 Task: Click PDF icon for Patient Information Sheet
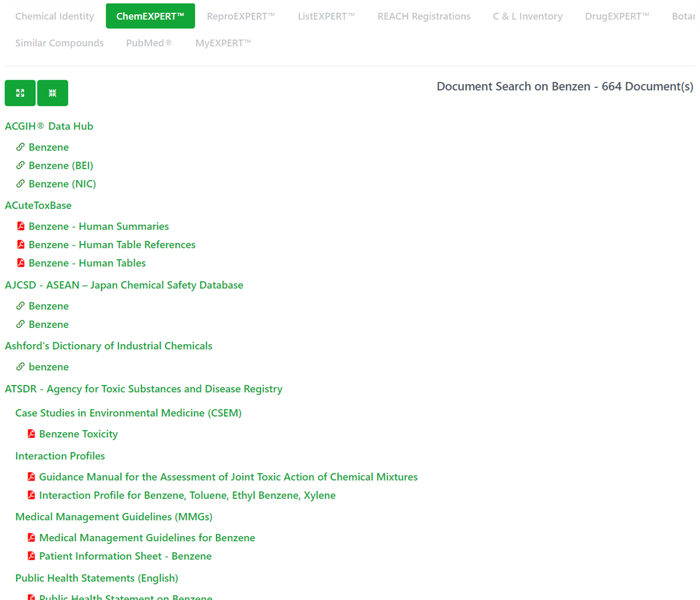31,556
